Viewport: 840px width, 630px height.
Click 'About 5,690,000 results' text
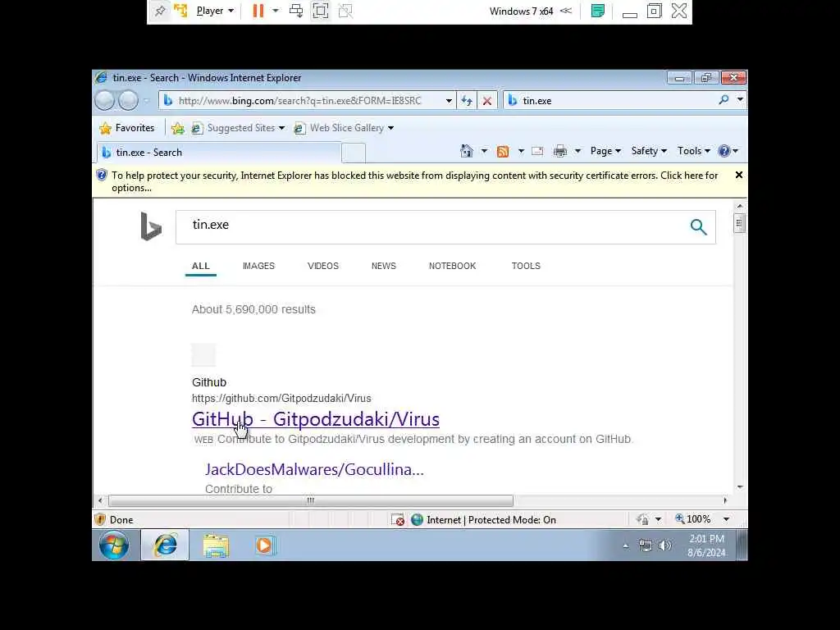(253, 309)
